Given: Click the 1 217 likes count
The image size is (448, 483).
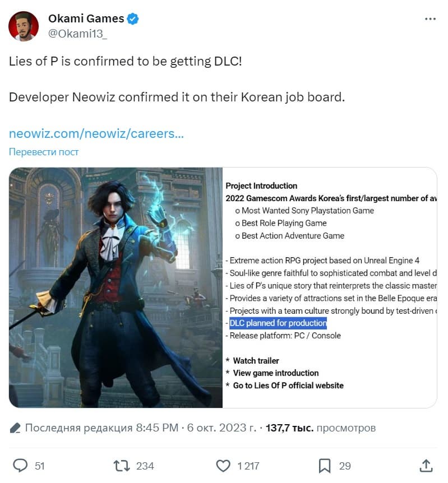Looking at the screenshot, I should pyautogui.click(x=248, y=466).
